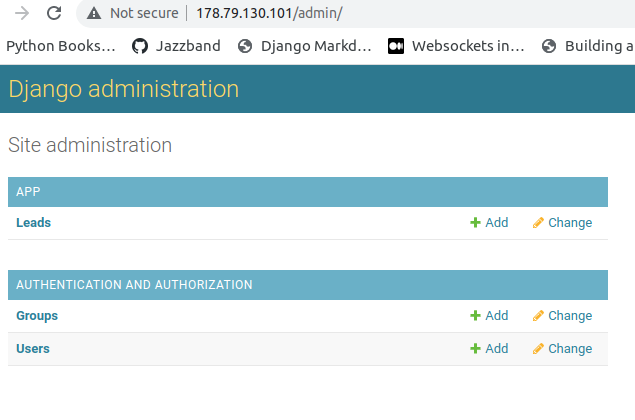Open the Python Books bookmark
The width and height of the screenshot is (635, 420).
[x=61, y=46]
